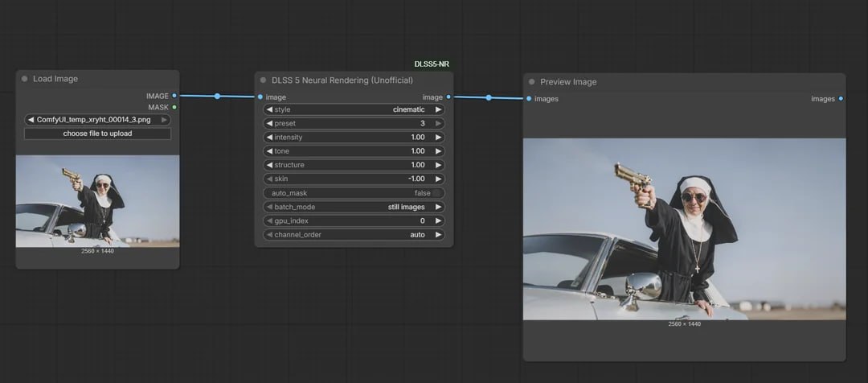
Task: Increase skin value with right arrow
Action: click(x=438, y=179)
